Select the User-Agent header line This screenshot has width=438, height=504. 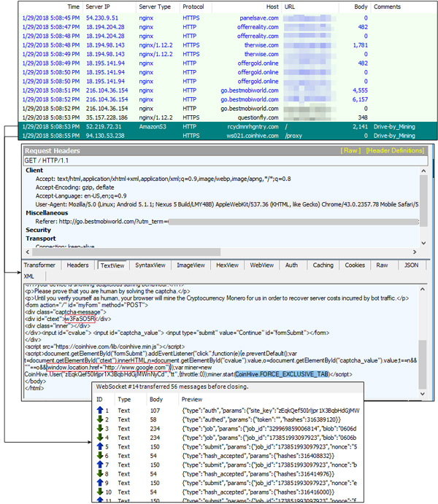coord(227,204)
